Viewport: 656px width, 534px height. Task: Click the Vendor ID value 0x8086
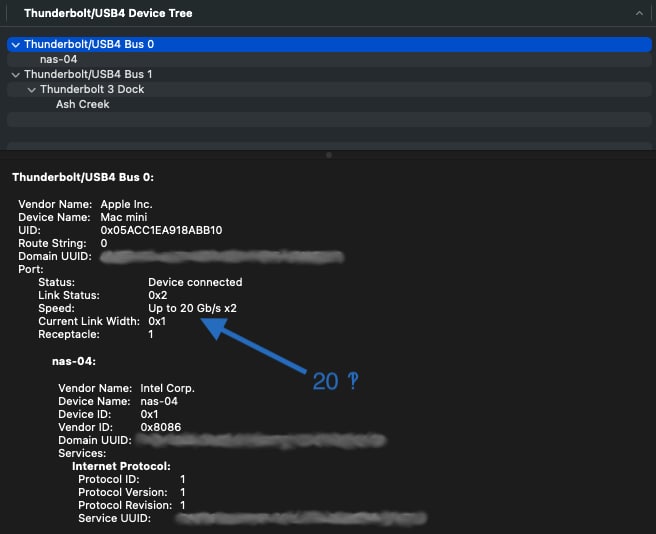(161, 427)
